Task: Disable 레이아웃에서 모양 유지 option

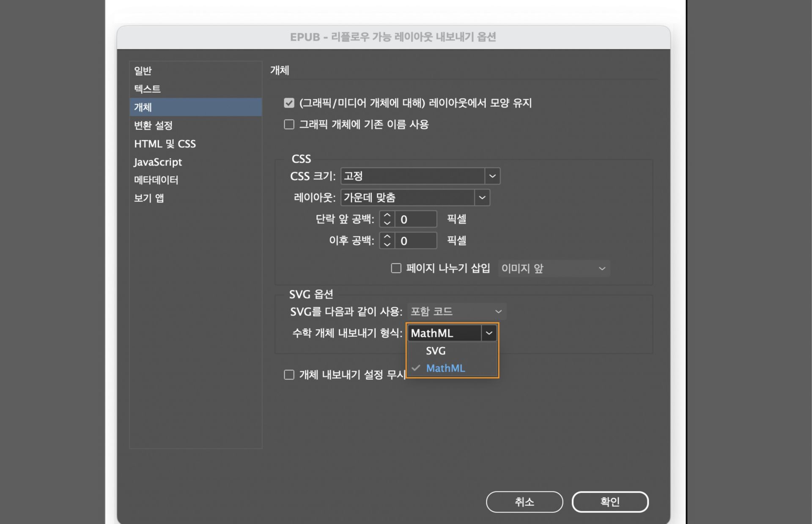Action: [x=289, y=103]
